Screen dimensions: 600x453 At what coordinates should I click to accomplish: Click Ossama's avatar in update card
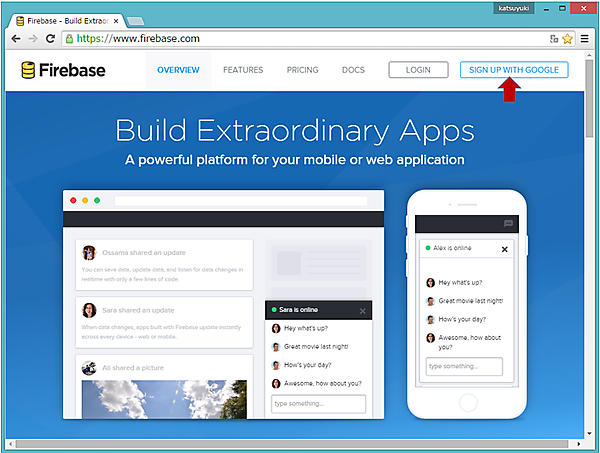89,253
